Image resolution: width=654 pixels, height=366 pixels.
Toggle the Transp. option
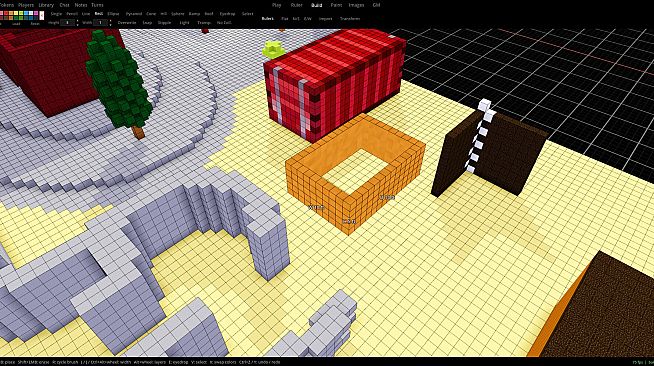click(204, 23)
